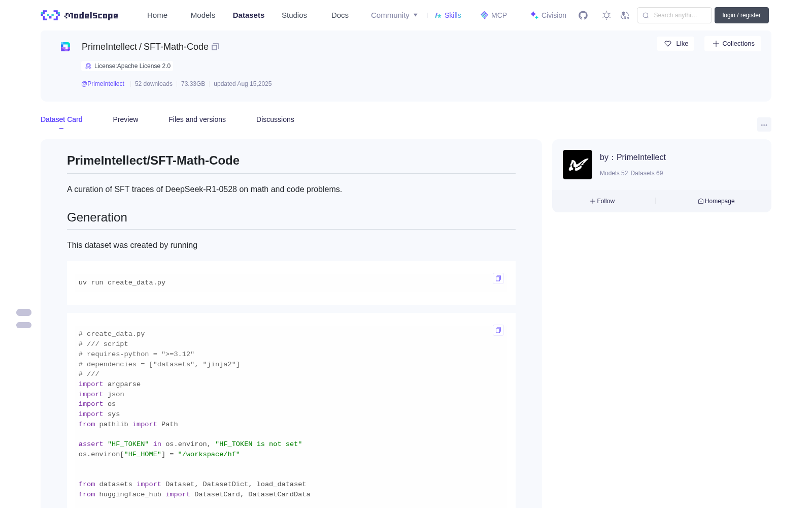Viewport: 812px width, 508px height.
Task: Toggle light/dark theme sun icon
Action: (606, 15)
